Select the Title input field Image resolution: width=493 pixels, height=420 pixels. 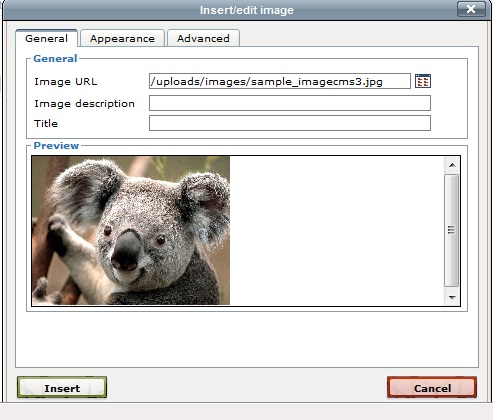pos(290,123)
